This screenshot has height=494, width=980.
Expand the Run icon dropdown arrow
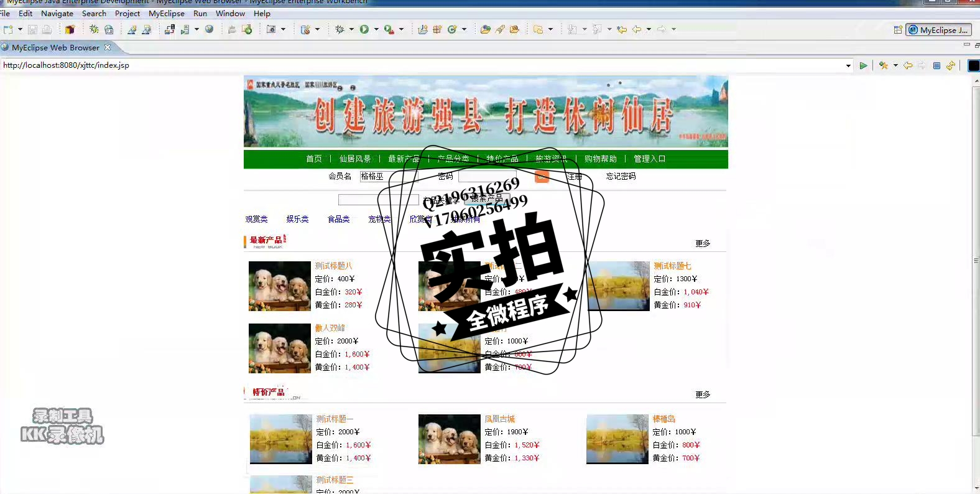click(376, 29)
